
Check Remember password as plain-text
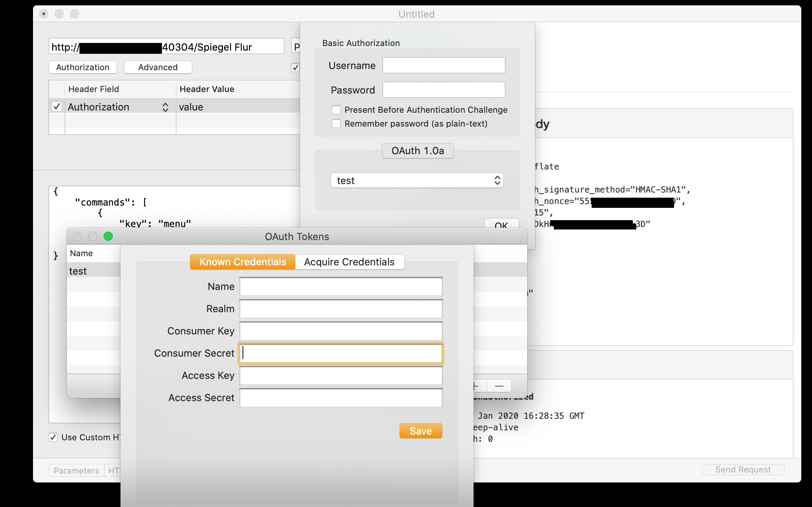[336, 123]
